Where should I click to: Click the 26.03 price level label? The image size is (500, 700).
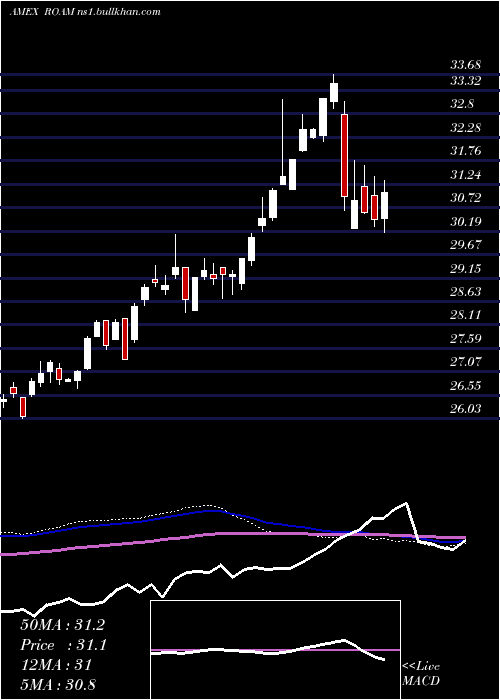click(x=466, y=408)
